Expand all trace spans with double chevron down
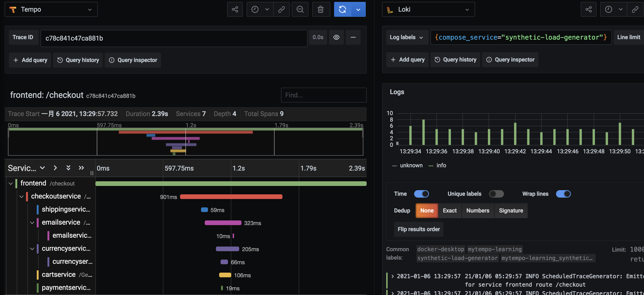The height and width of the screenshot is (295, 644). click(68, 168)
